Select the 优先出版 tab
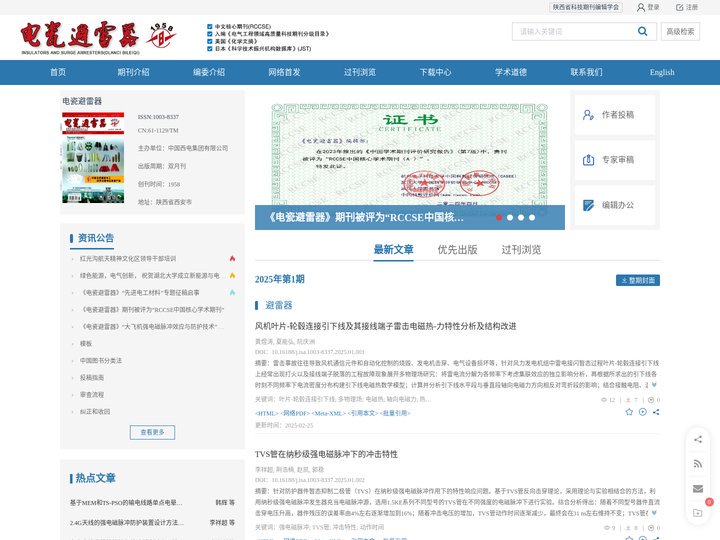The width and height of the screenshot is (720, 540). (457, 250)
